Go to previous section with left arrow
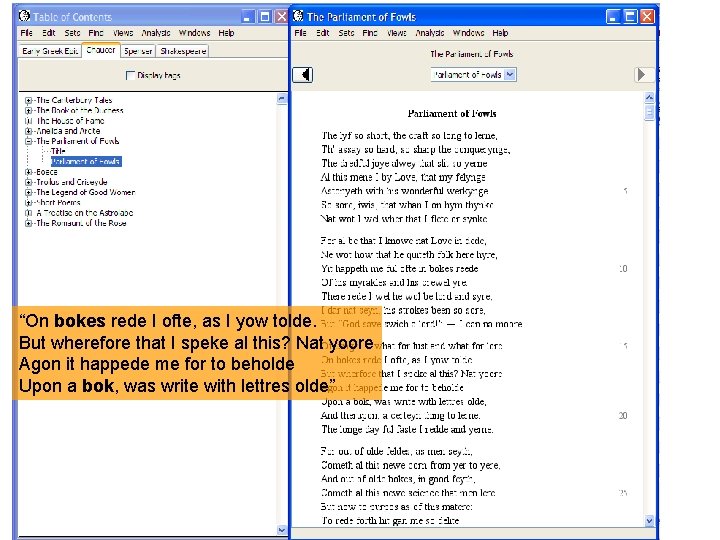Screen dimensions: 720x540 (303, 75)
